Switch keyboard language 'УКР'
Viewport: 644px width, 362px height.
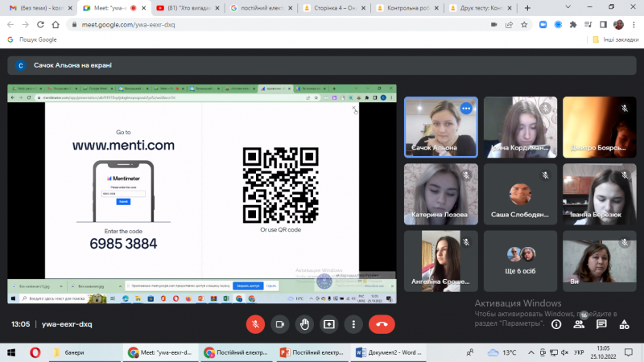tap(579, 352)
